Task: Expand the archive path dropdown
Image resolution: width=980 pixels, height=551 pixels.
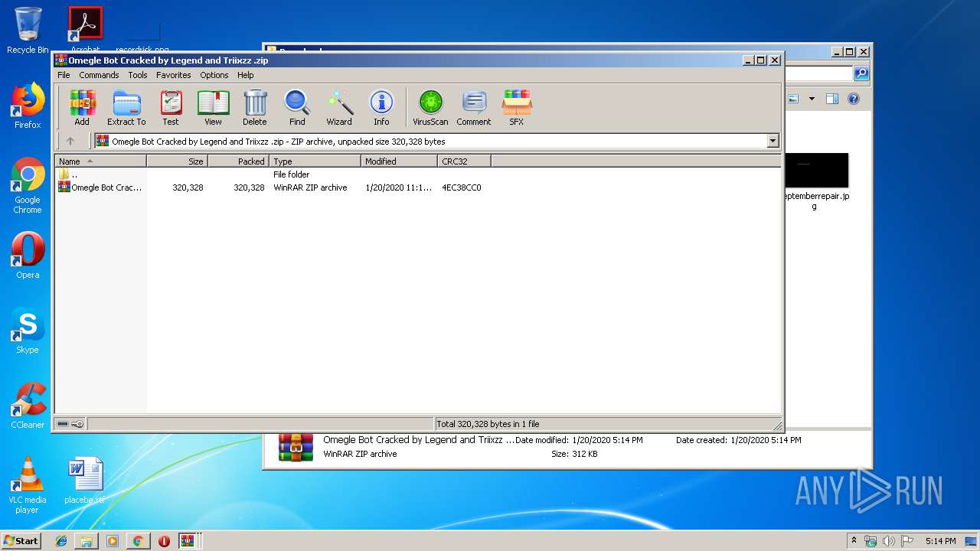Action: pos(773,141)
